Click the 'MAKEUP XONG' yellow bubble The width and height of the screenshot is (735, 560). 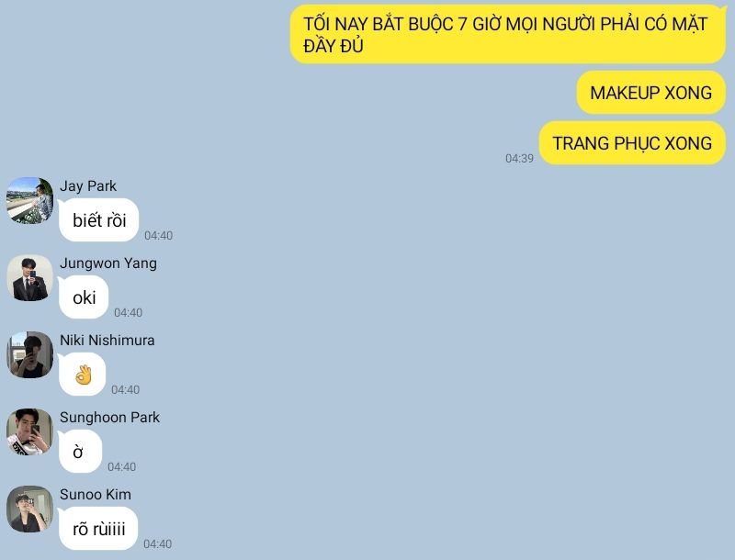651,92
